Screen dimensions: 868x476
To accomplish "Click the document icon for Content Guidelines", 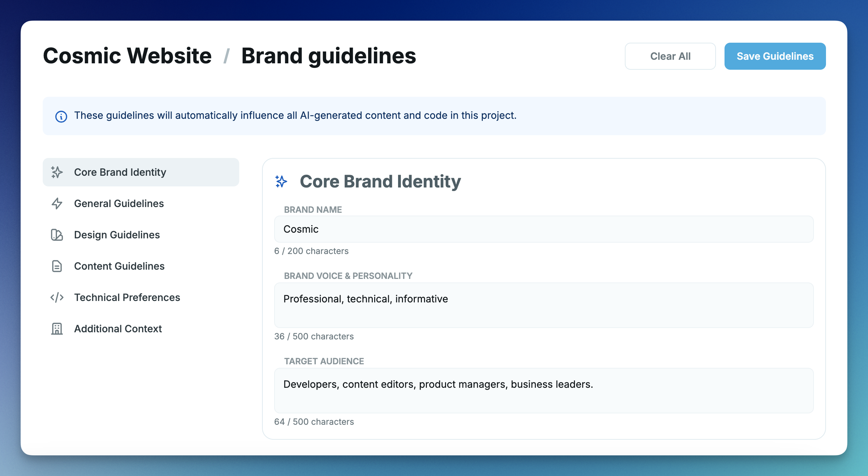I will pos(57,266).
